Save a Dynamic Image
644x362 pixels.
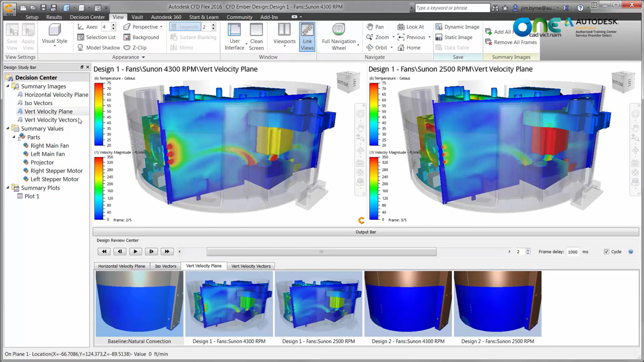(x=457, y=27)
